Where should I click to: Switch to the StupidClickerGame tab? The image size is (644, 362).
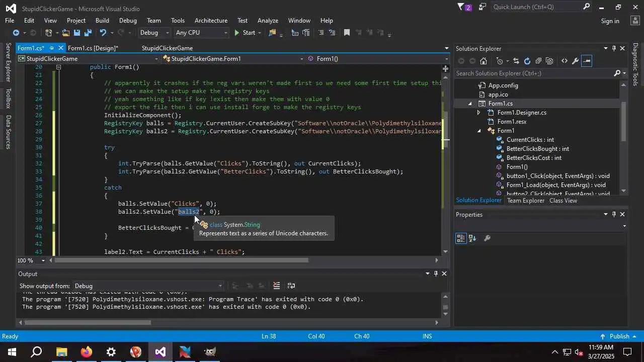tap(167, 48)
